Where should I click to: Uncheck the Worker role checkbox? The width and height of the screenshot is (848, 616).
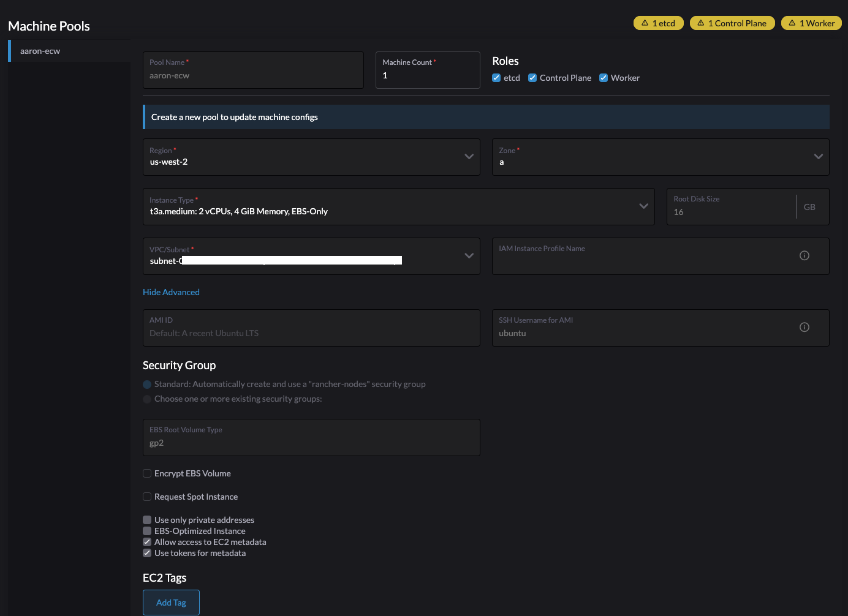(603, 78)
